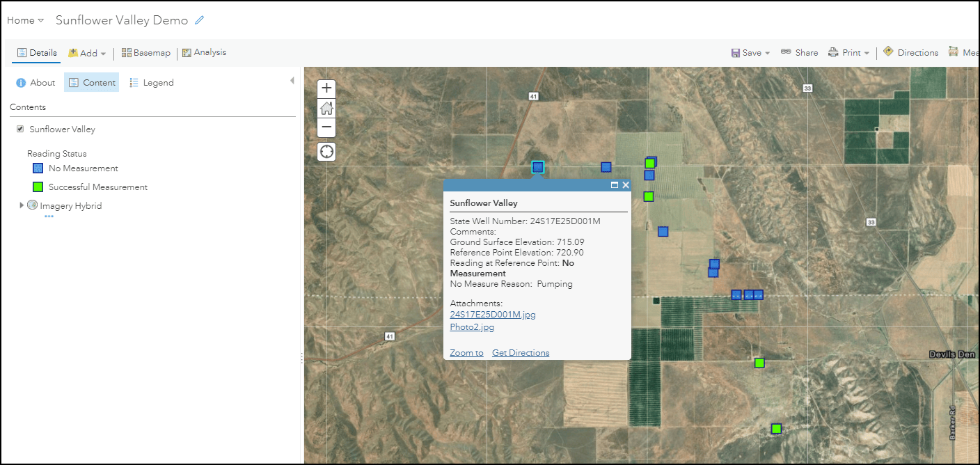The image size is (980, 465).
Task: Click the Find my location button
Action: click(x=326, y=151)
